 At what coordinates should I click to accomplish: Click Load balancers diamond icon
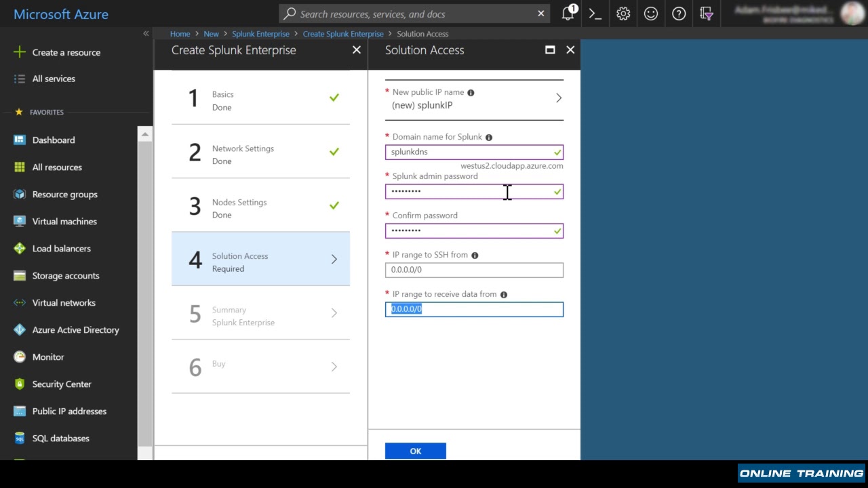(20, 248)
